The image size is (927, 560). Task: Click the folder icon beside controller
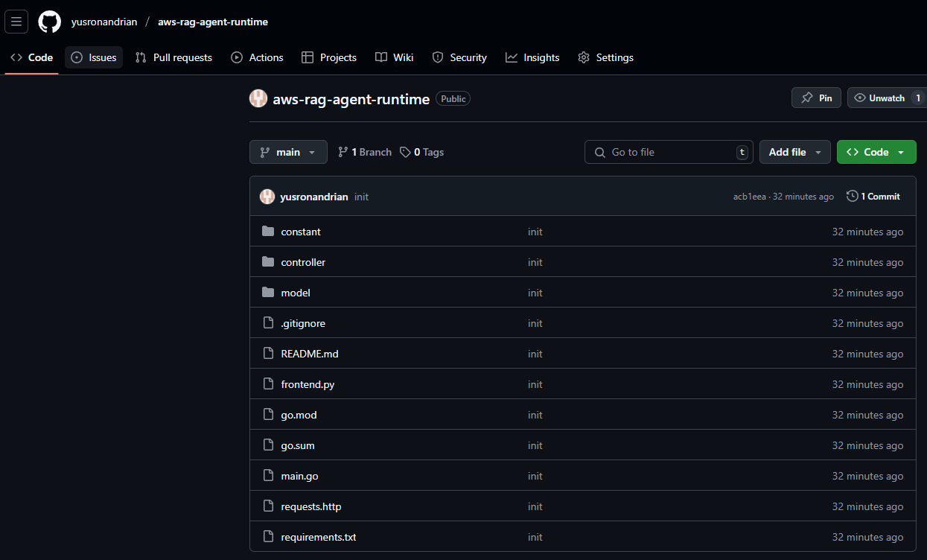(268, 262)
